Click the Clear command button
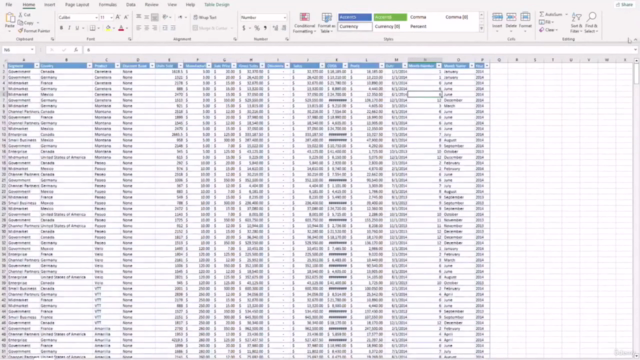This screenshot has width=640, height=360. click(x=548, y=30)
